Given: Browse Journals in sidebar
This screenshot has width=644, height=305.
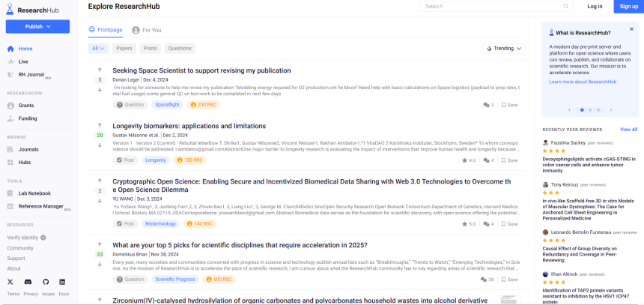Looking at the screenshot, I should [x=28, y=149].
